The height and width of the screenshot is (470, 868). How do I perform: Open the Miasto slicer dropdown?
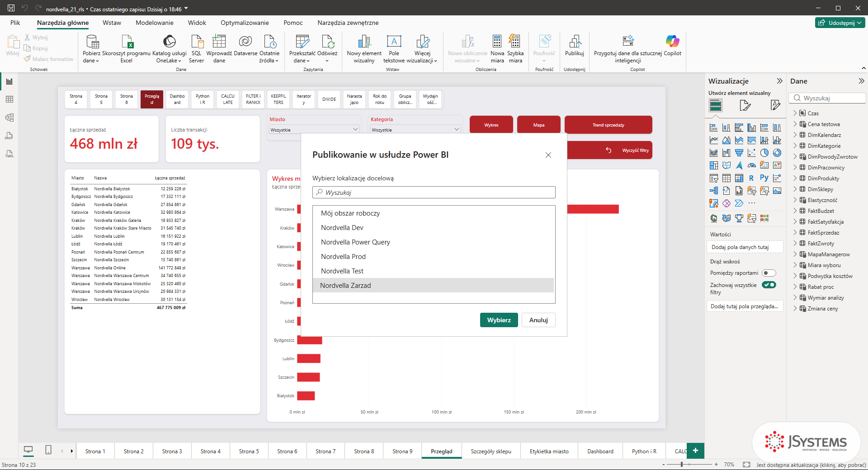[314, 130]
